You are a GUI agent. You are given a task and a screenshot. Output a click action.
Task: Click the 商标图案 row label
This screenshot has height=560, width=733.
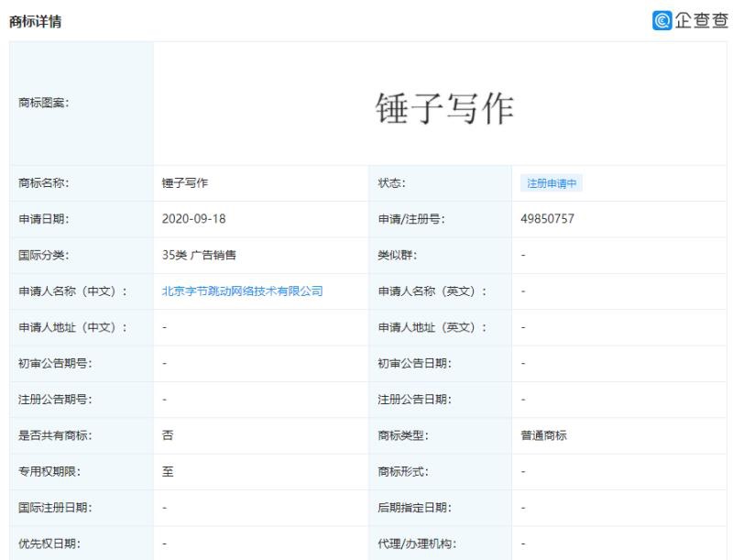tap(44, 104)
